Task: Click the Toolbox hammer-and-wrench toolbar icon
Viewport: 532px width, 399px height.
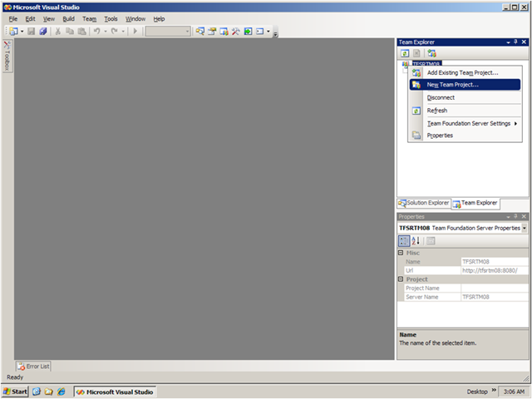Action: [236, 32]
